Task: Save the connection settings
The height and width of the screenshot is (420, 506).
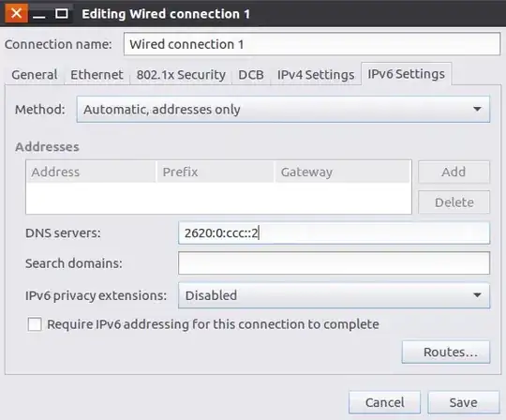Action: pyautogui.click(x=464, y=402)
